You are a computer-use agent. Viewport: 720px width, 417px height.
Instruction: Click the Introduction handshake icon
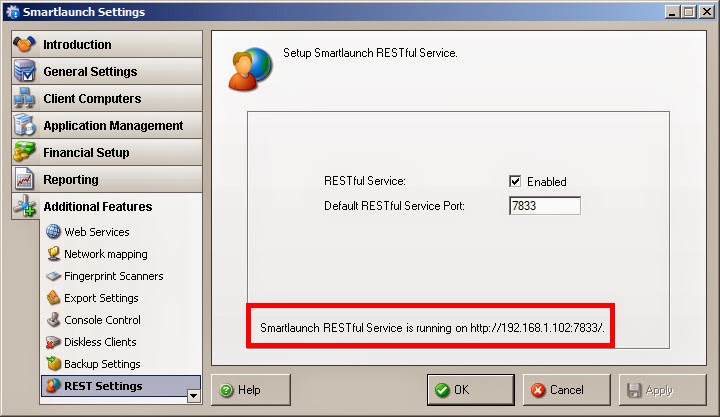click(24, 44)
